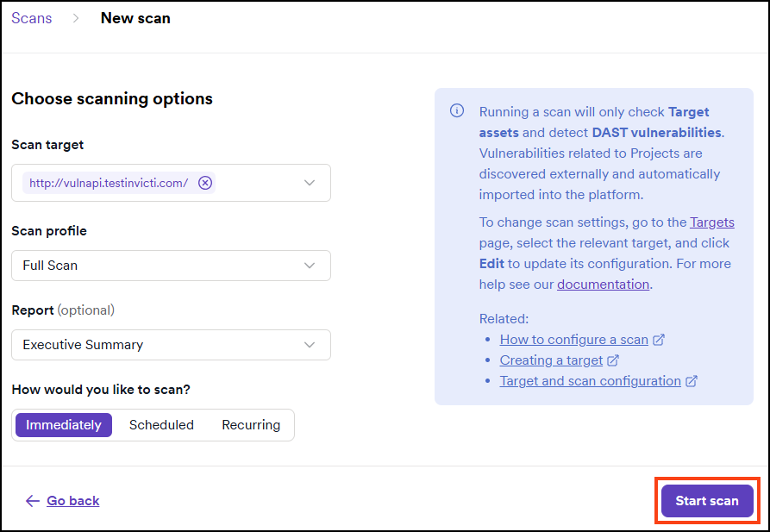The image size is (770, 532).
Task: Select the New scan breadcrumb entry
Action: point(135,17)
